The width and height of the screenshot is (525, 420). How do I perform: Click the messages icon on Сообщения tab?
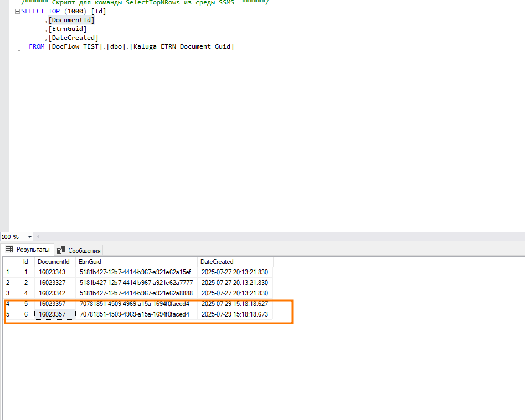[x=60, y=250]
